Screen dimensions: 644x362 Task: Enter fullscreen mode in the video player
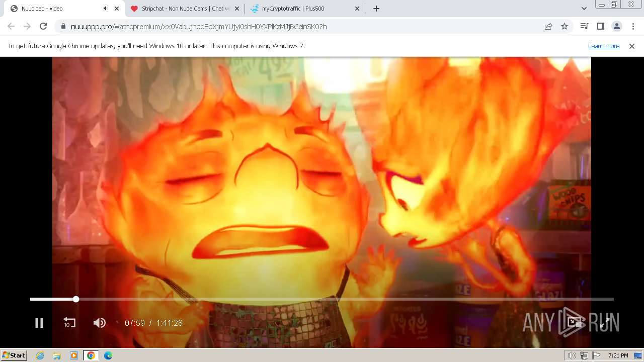[x=604, y=323]
